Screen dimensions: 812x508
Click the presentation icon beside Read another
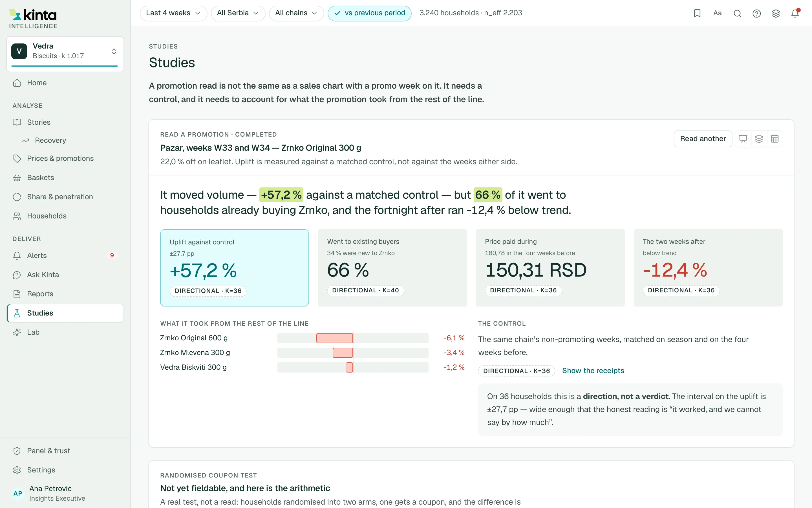pyautogui.click(x=743, y=139)
